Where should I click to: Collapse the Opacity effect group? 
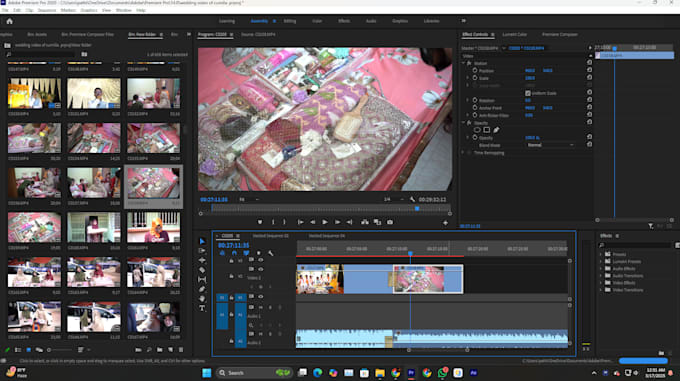pos(463,123)
